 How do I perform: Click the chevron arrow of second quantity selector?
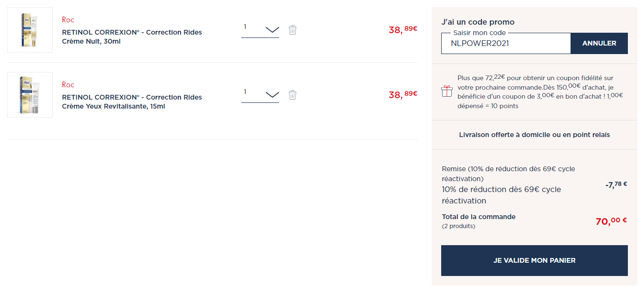click(272, 94)
